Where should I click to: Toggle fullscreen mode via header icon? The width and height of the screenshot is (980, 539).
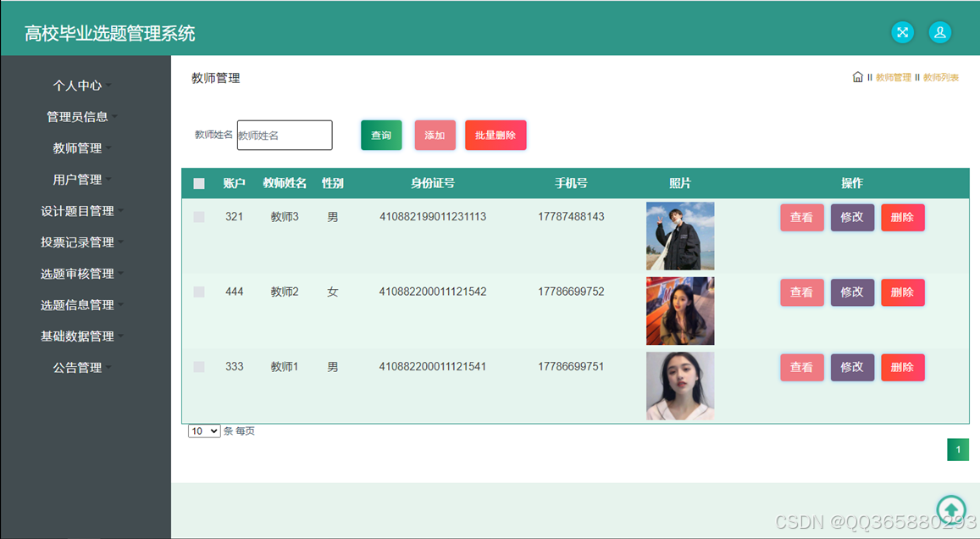pyautogui.click(x=901, y=32)
